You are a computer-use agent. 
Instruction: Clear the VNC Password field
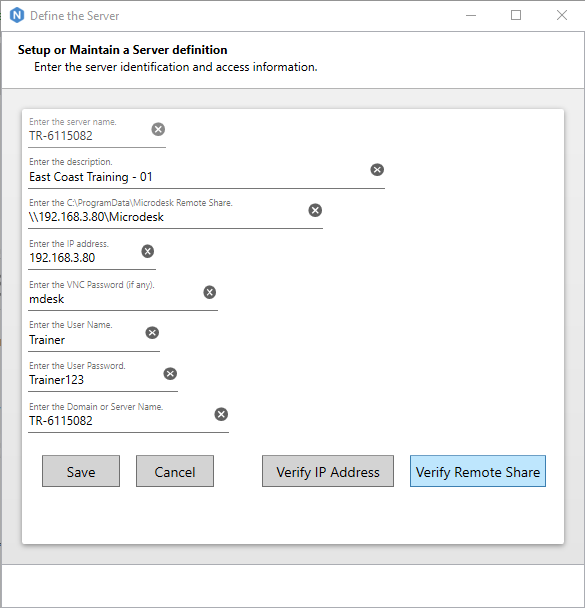(x=210, y=292)
